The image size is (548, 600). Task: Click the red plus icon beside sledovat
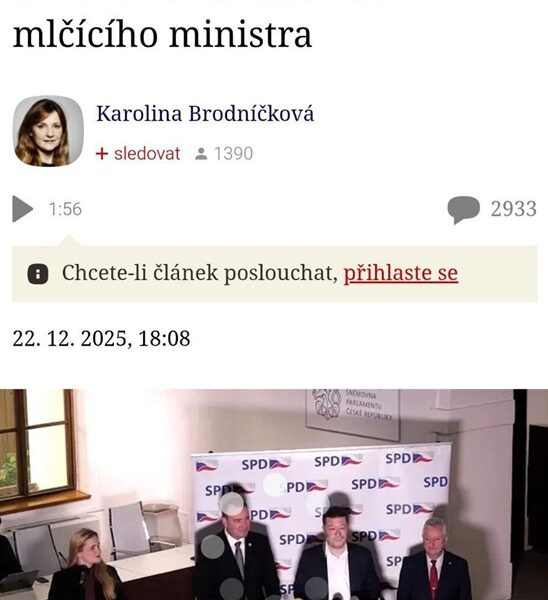coord(102,154)
